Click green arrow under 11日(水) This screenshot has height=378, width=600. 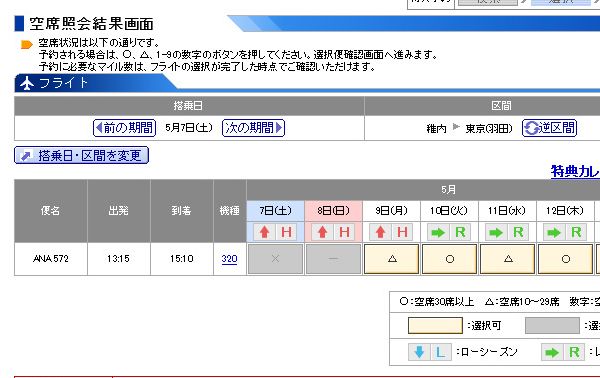click(496, 232)
